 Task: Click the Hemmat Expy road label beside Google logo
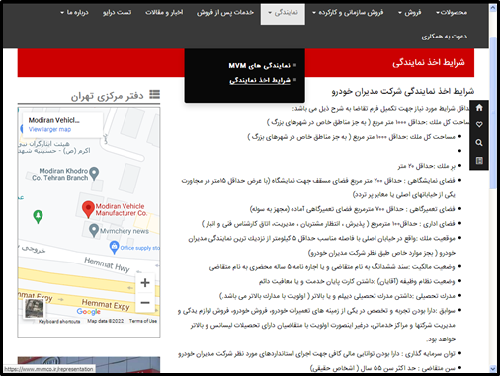click(x=105, y=304)
